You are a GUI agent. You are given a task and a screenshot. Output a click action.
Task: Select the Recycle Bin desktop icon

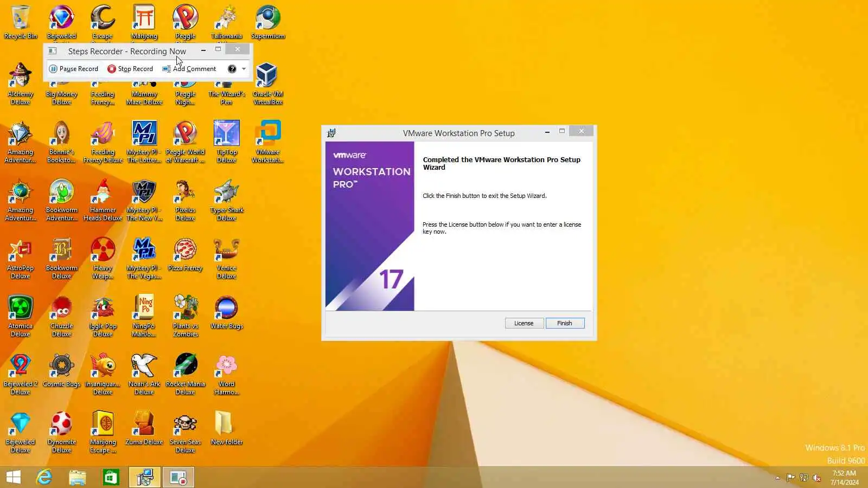pyautogui.click(x=21, y=22)
